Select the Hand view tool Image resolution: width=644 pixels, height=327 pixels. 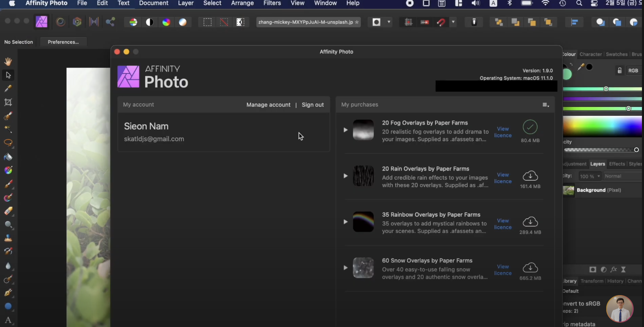[x=8, y=61]
